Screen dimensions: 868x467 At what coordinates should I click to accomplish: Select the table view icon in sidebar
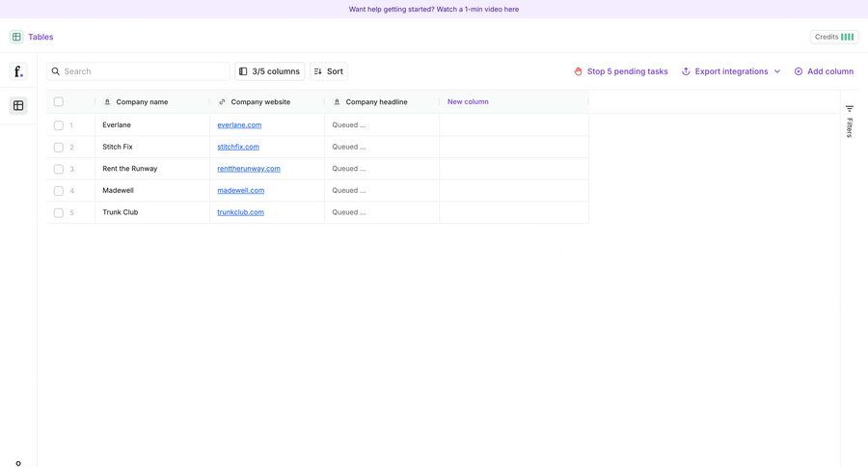[x=17, y=105]
